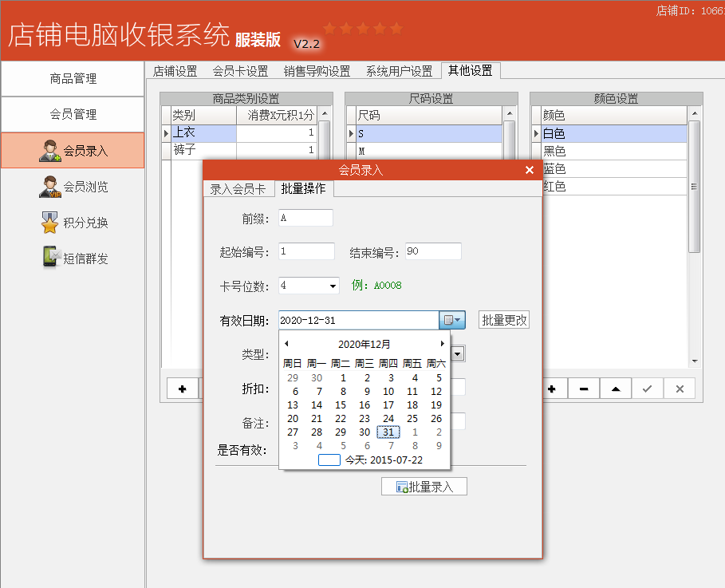Screen dimensions: 725x588
Task: Click 会员管理 sidebar button
Action: coord(73,114)
